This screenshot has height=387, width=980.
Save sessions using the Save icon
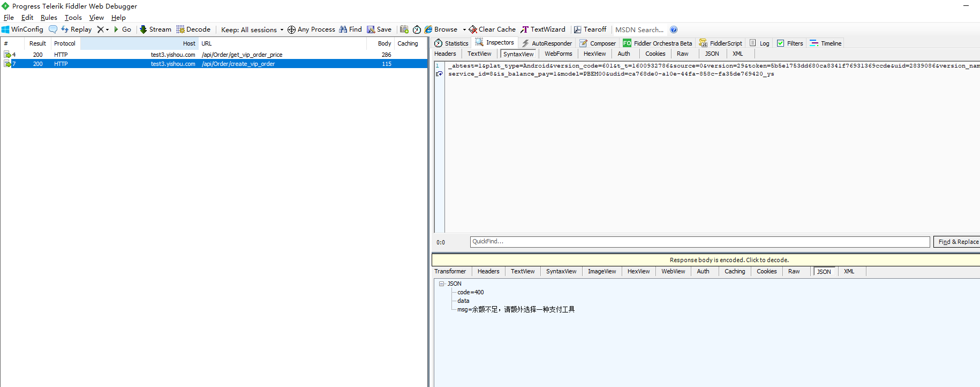pos(379,29)
